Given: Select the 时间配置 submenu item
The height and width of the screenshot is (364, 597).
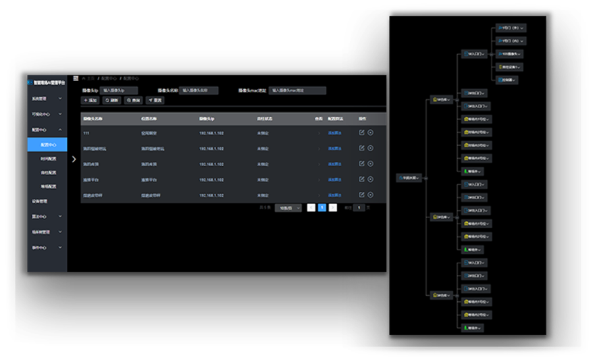Looking at the screenshot, I should click(x=48, y=159).
